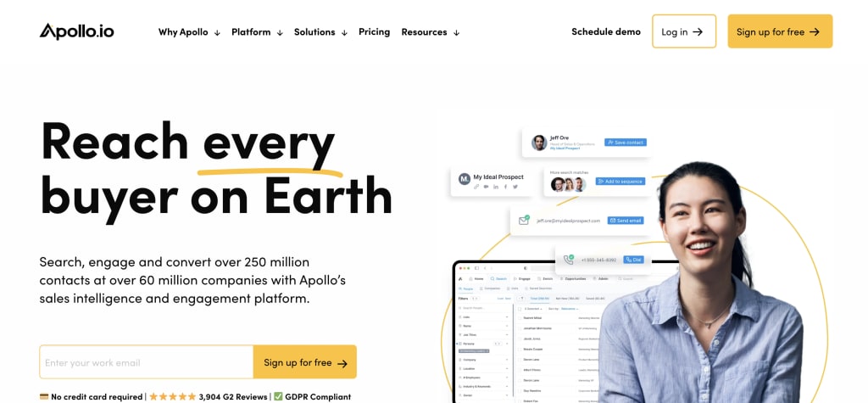Expand the Solutions dropdown menu
The height and width of the screenshot is (403, 868).
320,32
